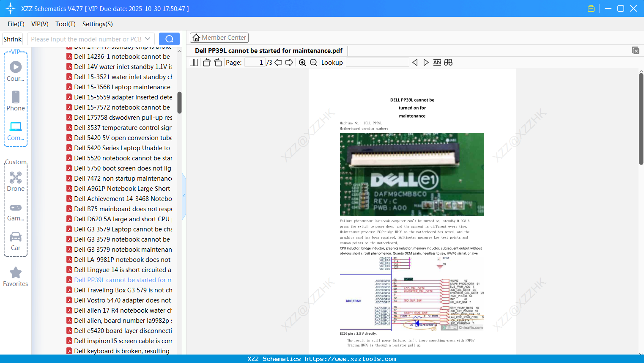Image resolution: width=644 pixels, height=363 pixels.
Task: Click the XZZ Schematics app logo
Action: (x=11, y=8)
